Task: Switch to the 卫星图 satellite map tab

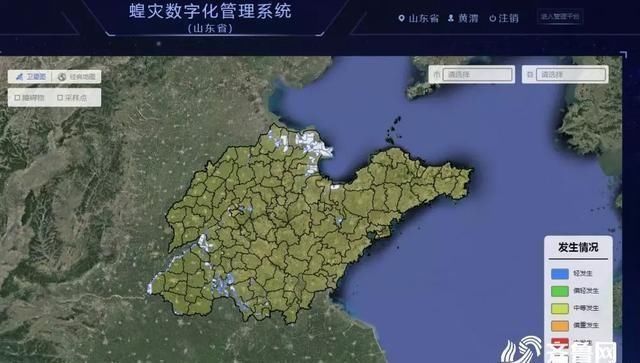Action: (x=30, y=77)
